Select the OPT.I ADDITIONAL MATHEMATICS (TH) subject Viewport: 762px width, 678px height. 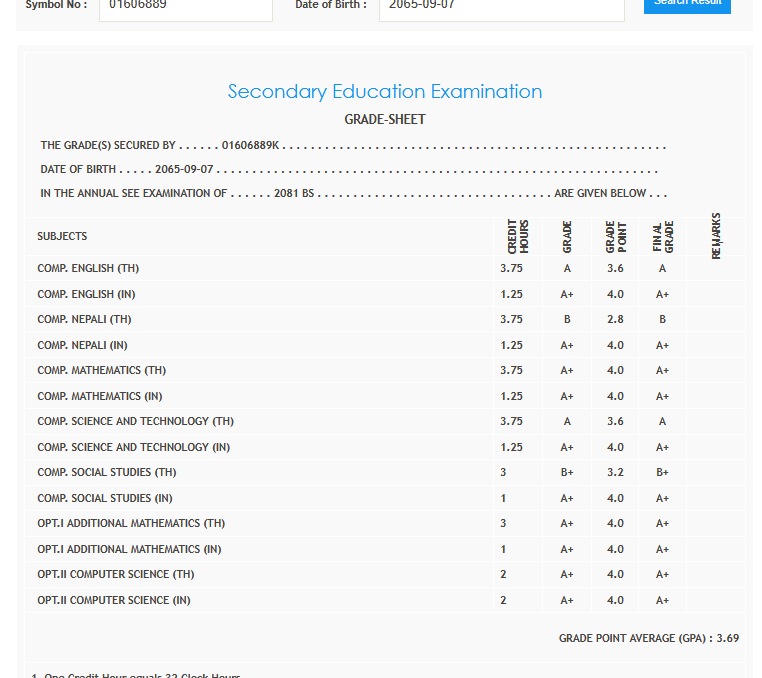(131, 524)
